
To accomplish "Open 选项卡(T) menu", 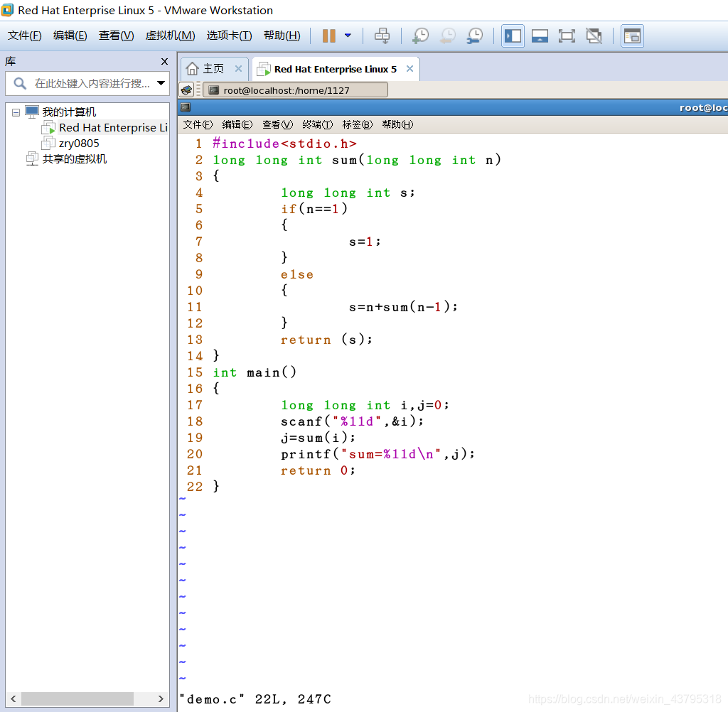I will click(229, 36).
